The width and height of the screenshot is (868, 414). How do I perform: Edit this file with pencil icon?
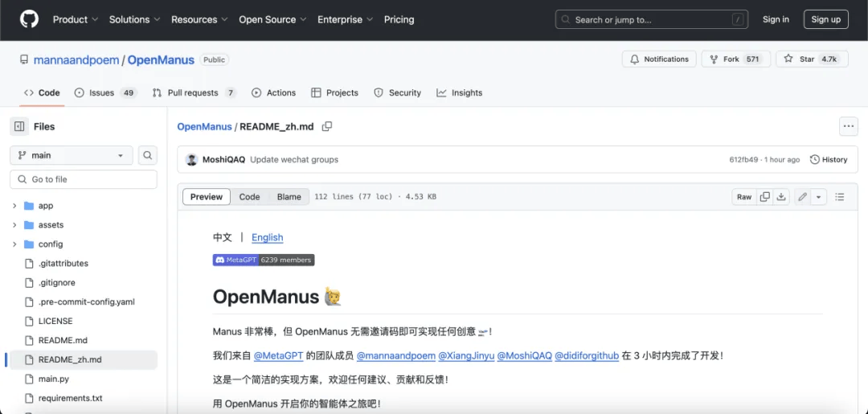coord(801,197)
